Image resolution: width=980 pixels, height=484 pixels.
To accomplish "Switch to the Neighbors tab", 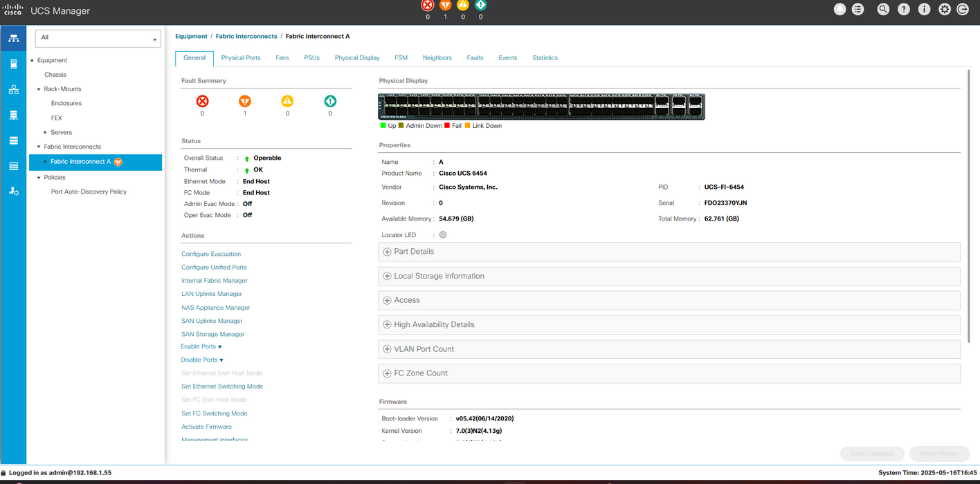I will point(437,58).
